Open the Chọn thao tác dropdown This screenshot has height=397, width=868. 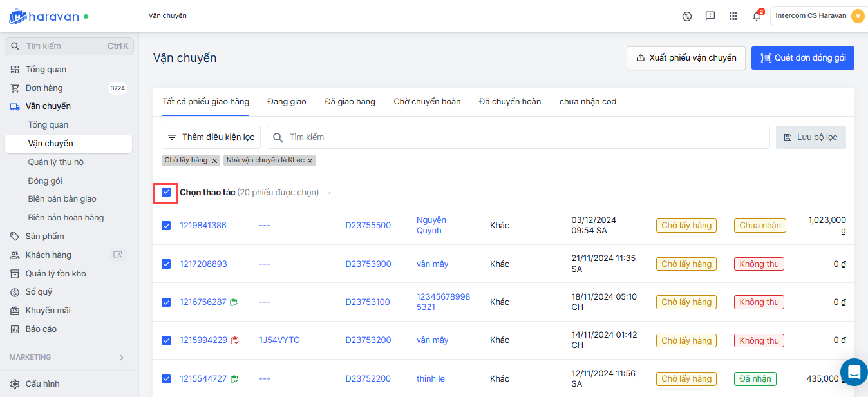click(330, 193)
